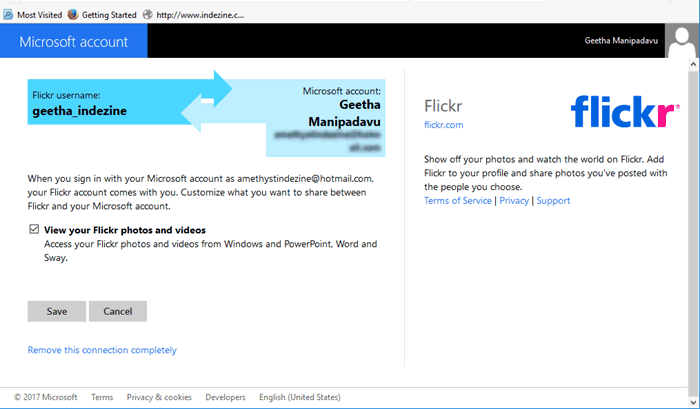
Task: Click the Flickr heading text
Action: [x=443, y=106]
